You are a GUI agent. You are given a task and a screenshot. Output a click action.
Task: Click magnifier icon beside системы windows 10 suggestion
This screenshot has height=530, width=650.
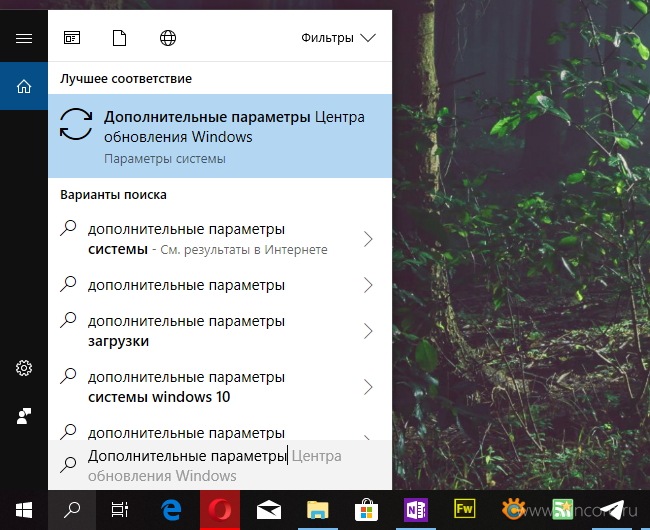point(68,376)
